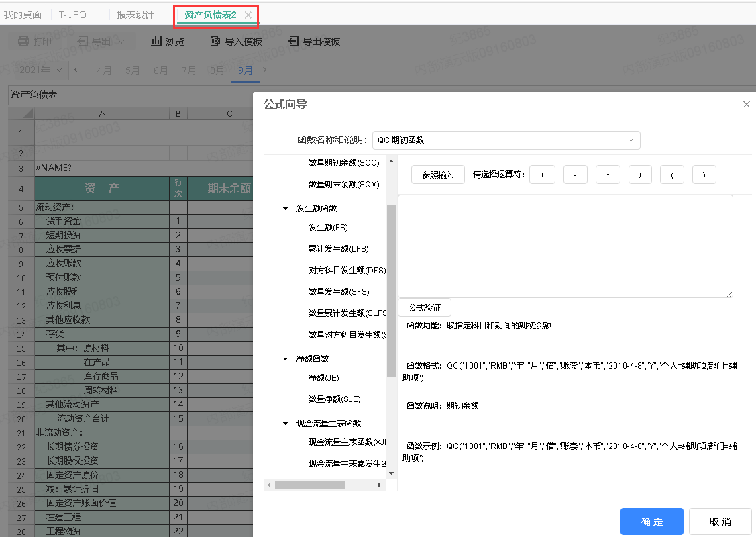
Task: Select the 6月 month
Action: click(160, 70)
